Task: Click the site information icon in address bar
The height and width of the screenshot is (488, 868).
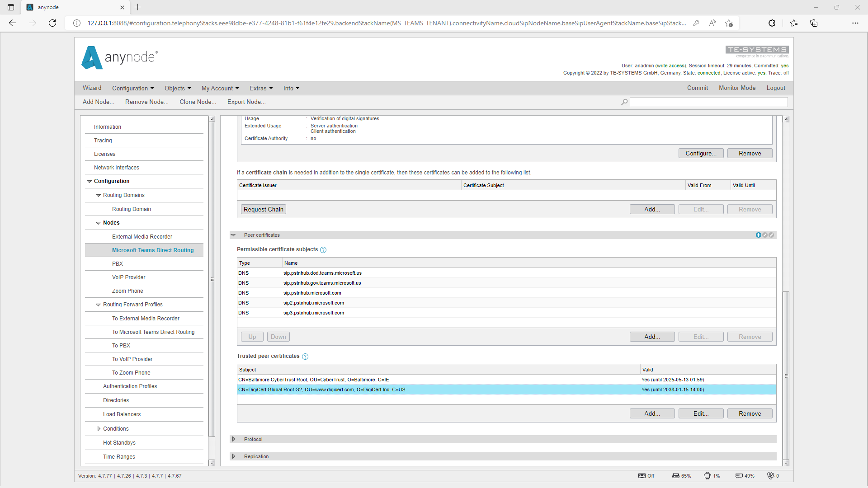Action: 77,23
